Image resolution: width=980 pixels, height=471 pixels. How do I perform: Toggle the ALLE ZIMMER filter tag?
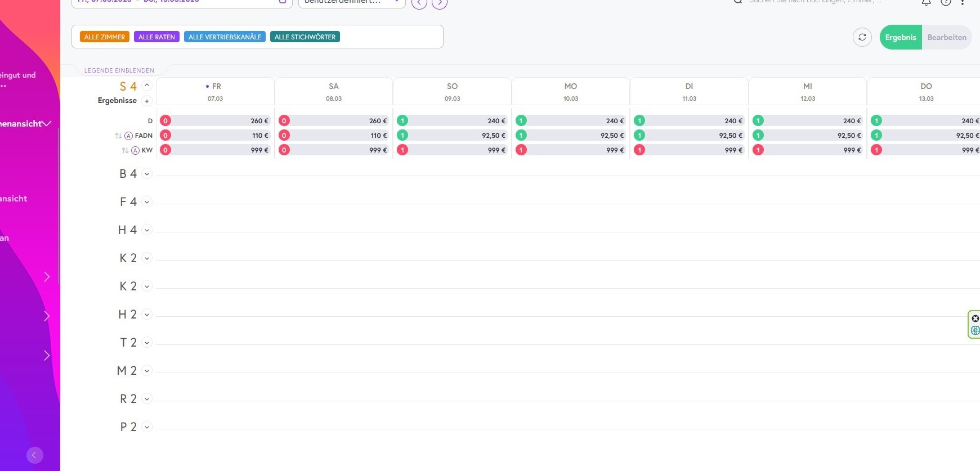coord(105,37)
